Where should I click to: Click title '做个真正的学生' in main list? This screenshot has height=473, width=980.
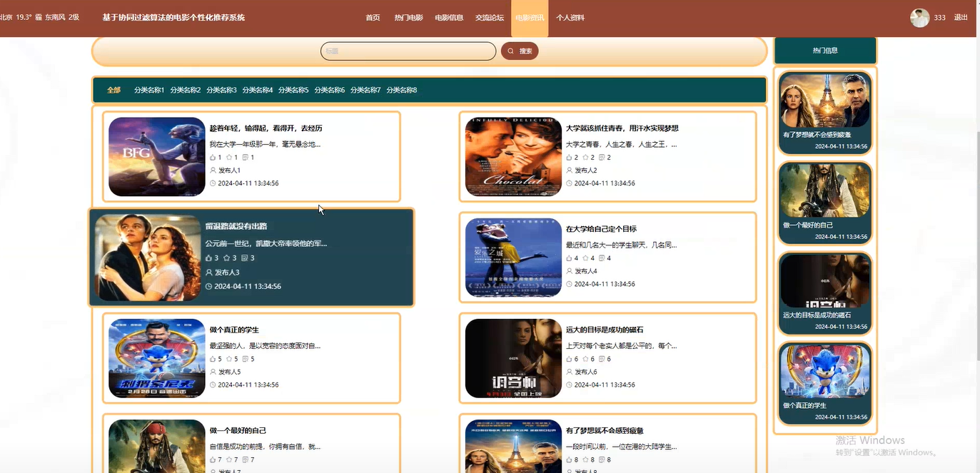point(234,330)
